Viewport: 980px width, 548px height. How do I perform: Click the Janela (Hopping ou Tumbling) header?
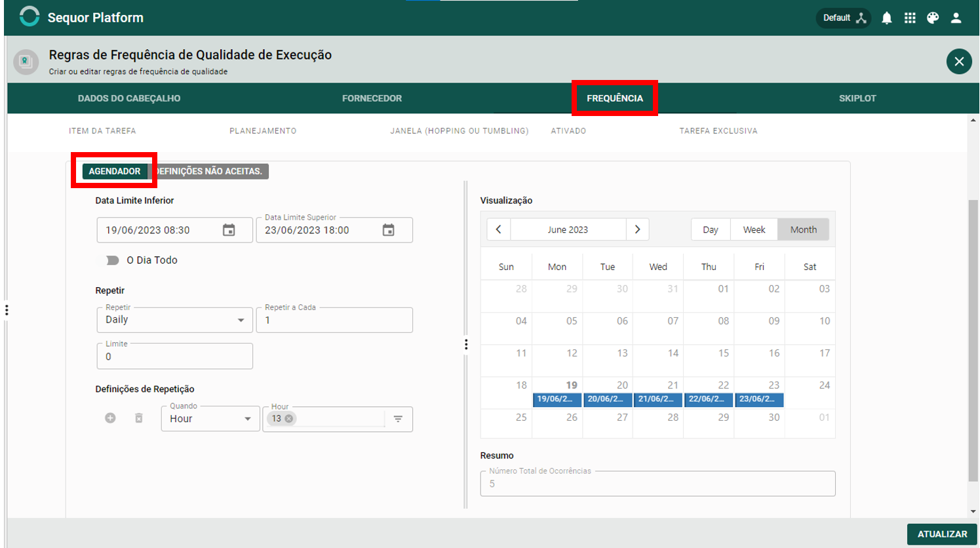pyautogui.click(x=460, y=131)
